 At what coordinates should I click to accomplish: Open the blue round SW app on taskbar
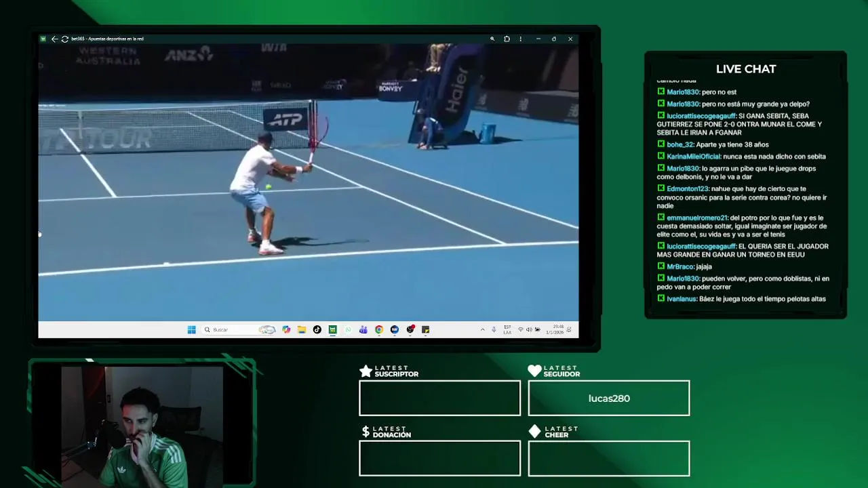[395, 330]
